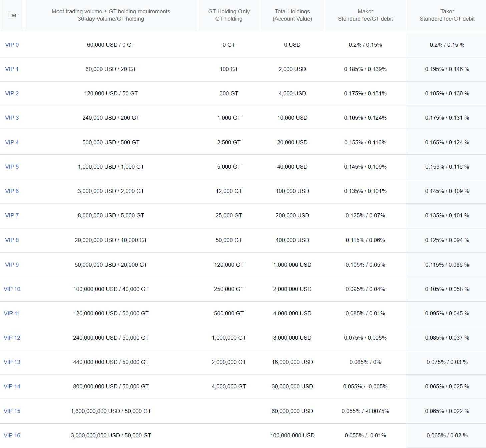Select the 0.065% / 0% maker fee cell
The image size is (486, 448).
click(365, 362)
